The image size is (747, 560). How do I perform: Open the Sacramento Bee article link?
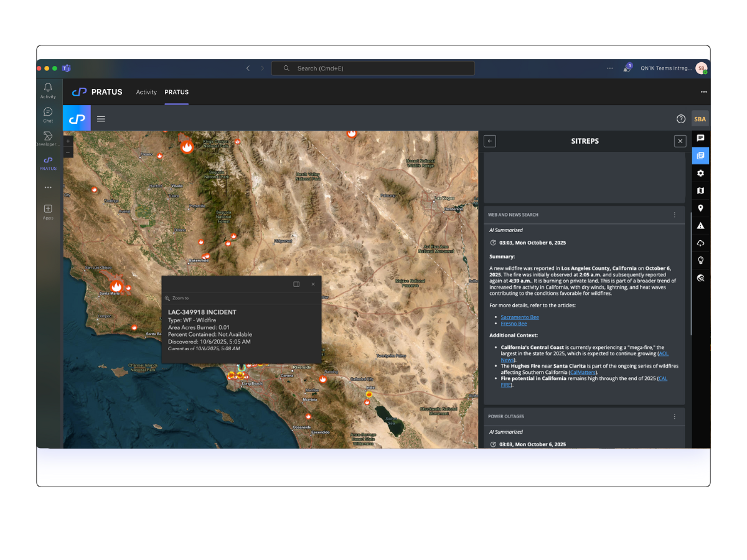click(520, 317)
